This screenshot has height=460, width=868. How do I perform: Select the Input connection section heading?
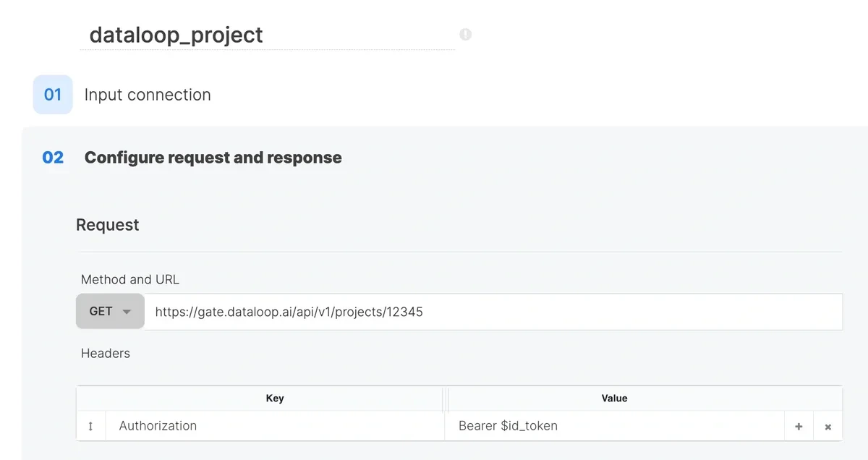148,95
